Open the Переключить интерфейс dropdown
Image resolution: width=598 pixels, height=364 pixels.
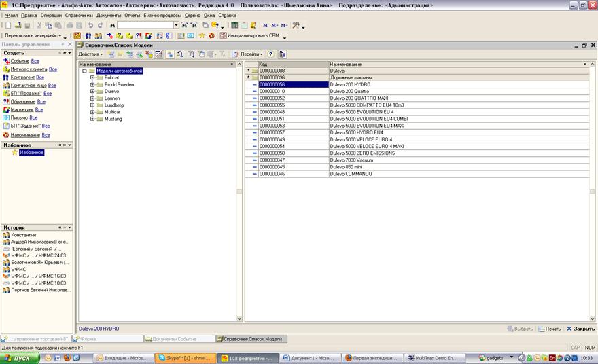(34, 35)
